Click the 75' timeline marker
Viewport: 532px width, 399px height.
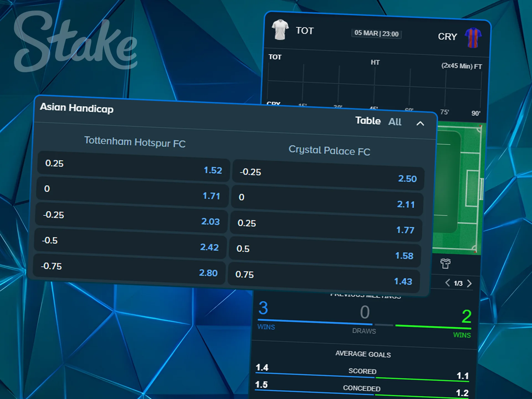444,112
